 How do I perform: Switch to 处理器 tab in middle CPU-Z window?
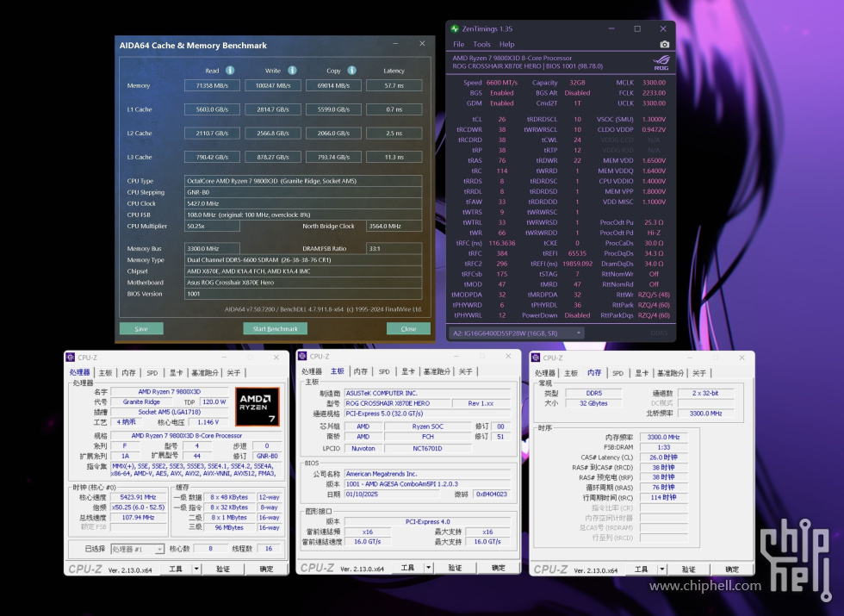[x=312, y=371]
